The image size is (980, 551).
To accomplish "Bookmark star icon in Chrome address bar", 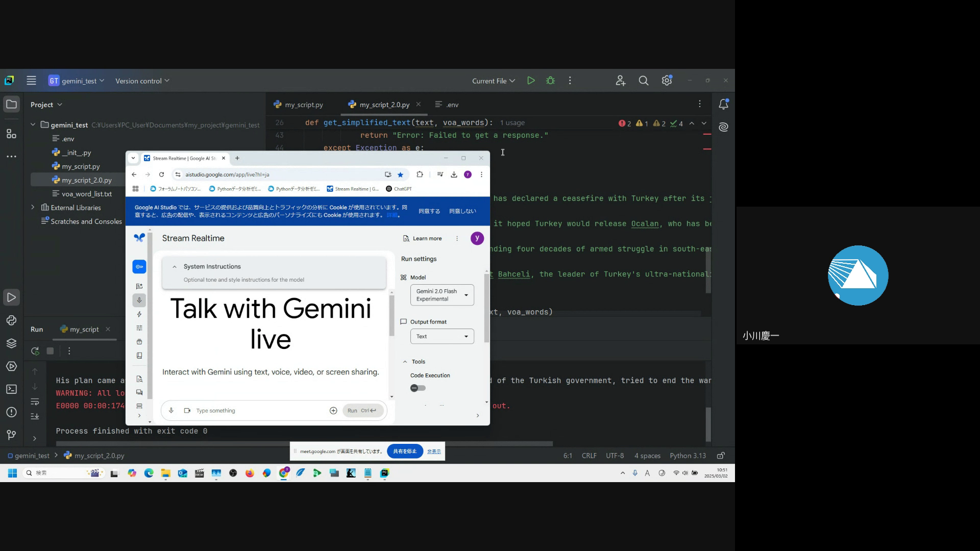I will tap(401, 174).
